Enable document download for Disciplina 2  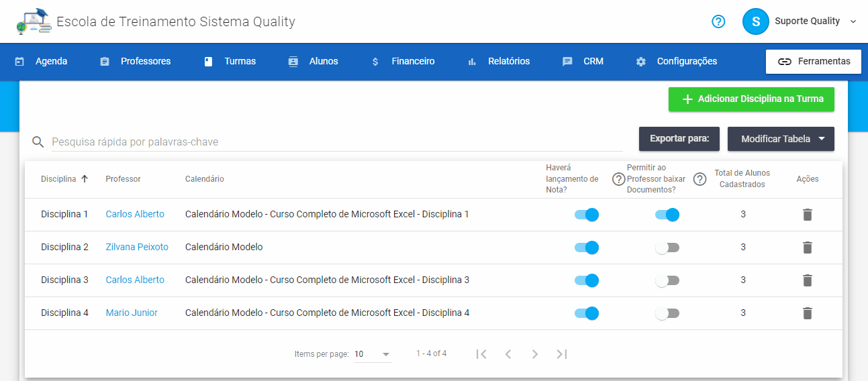[x=667, y=248]
